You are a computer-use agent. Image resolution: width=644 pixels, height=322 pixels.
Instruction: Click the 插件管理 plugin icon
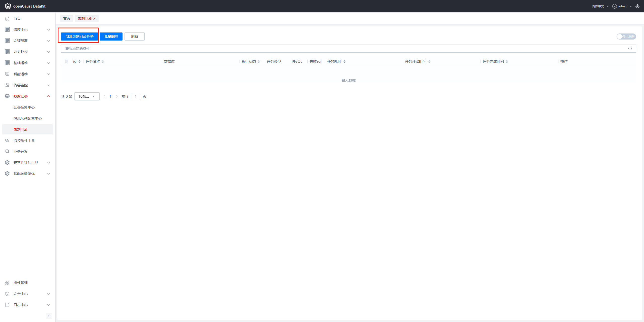[x=7, y=283]
